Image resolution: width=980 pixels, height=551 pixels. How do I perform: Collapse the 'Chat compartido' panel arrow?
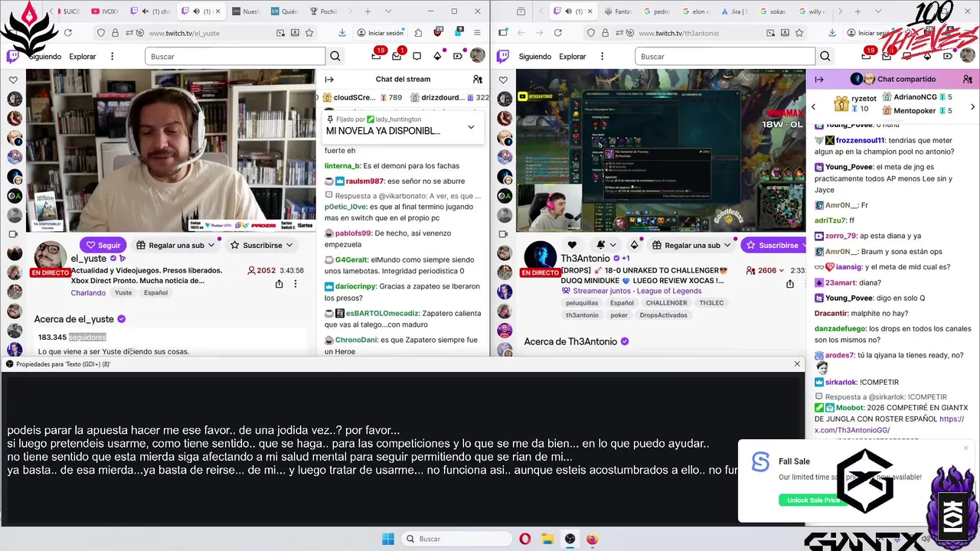coord(819,79)
